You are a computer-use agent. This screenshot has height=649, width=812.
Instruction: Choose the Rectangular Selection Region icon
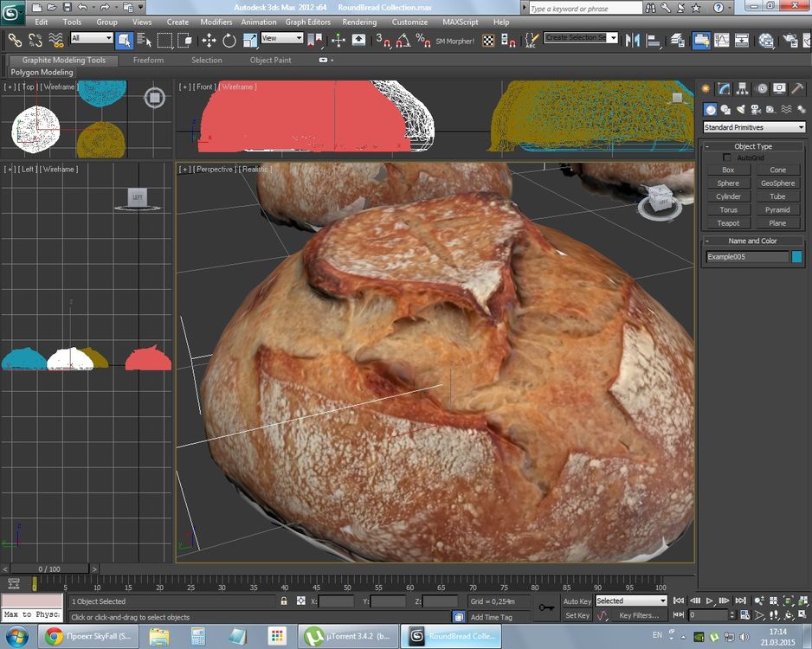click(164, 40)
